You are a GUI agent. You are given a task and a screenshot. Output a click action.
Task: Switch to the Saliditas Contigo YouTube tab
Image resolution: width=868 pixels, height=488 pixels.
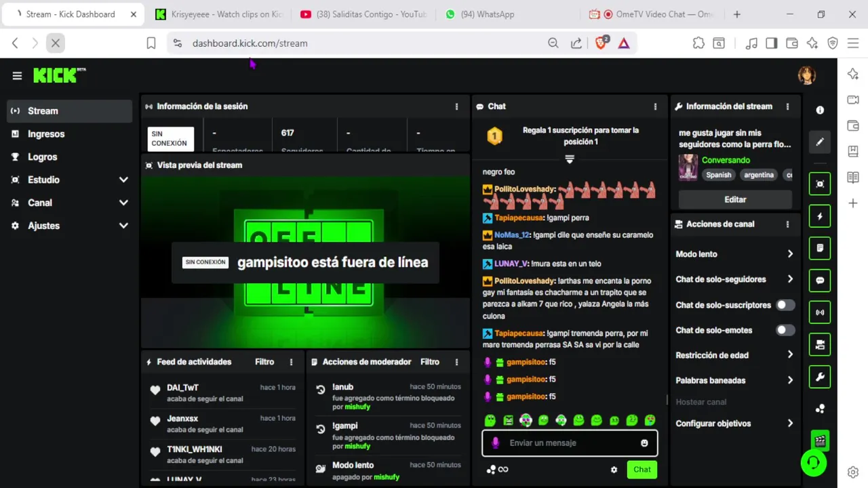(363, 14)
